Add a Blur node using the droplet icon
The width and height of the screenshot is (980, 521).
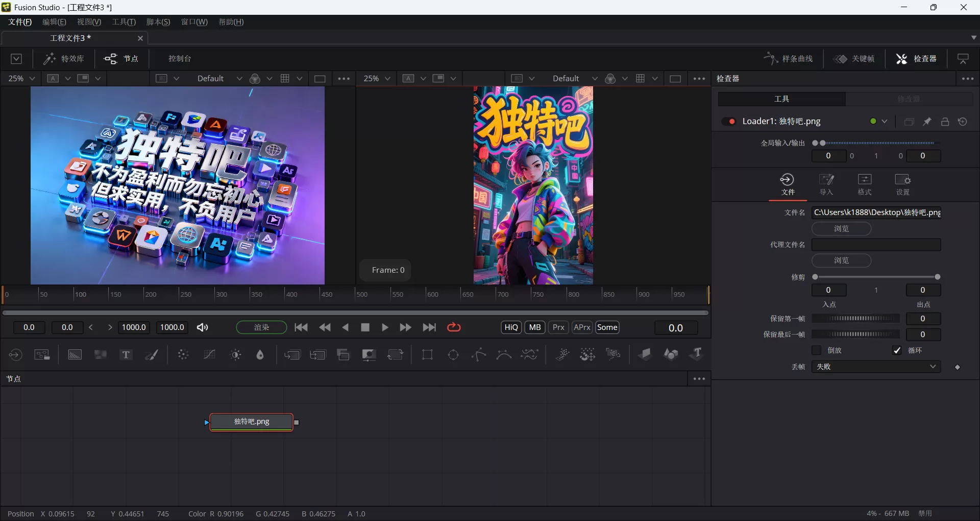coord(260,354)
